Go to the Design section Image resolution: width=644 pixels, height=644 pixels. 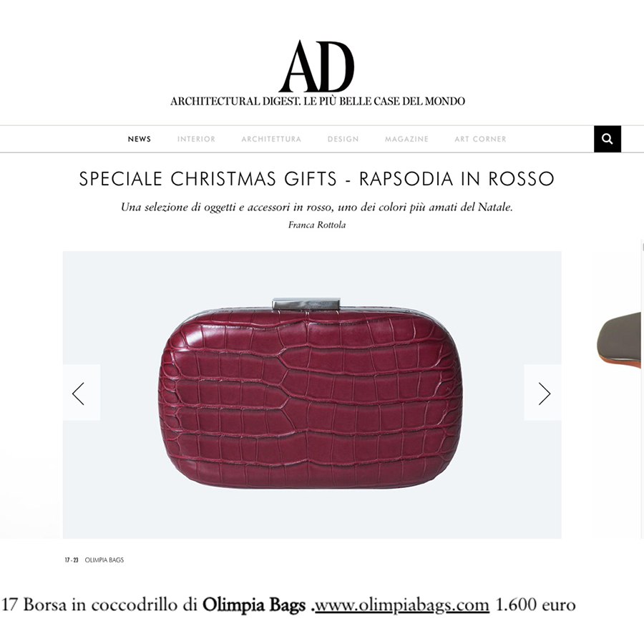[343, 139]
